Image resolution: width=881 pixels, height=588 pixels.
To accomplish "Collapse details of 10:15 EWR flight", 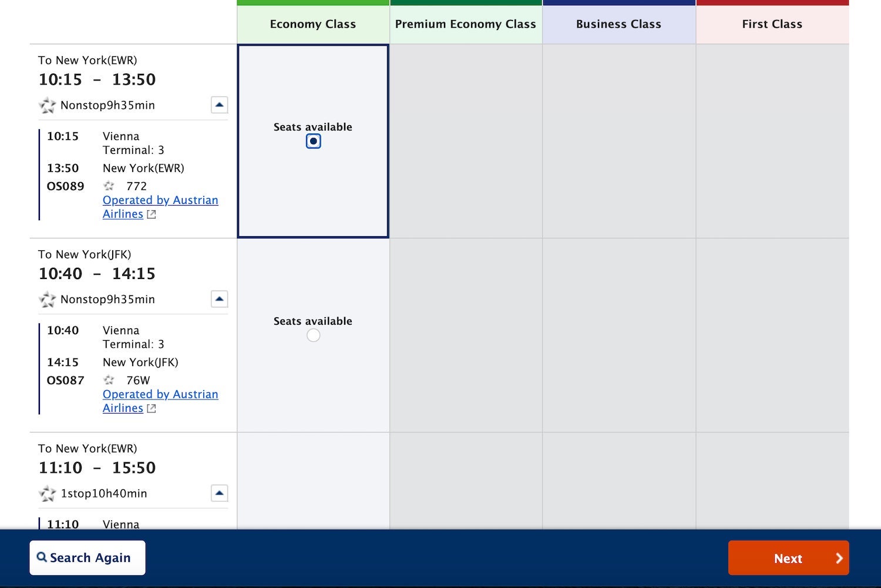I will (x=219, y=105).
